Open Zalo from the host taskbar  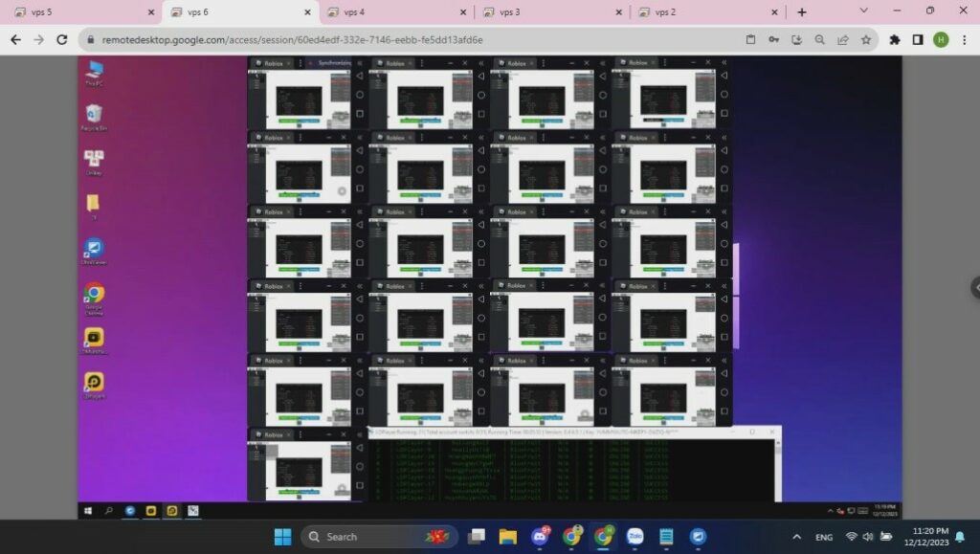pyautogui.click(x=635, y=537)
